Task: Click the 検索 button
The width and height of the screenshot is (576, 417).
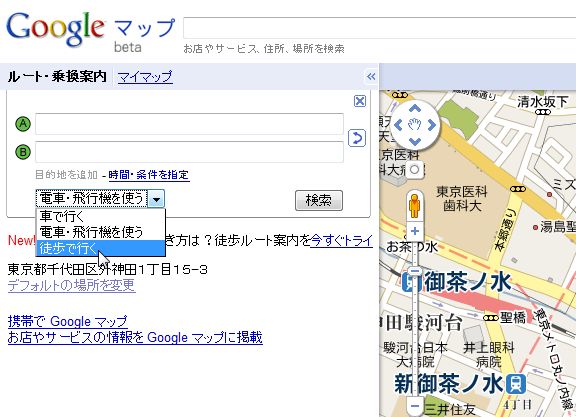Action: click(319, 200)
